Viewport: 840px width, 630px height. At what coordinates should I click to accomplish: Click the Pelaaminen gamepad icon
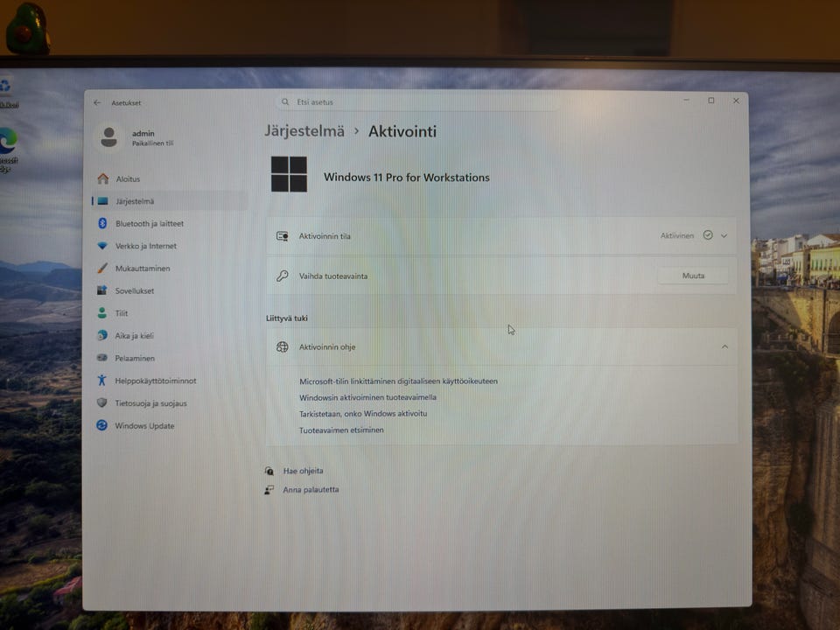(101, 358)
